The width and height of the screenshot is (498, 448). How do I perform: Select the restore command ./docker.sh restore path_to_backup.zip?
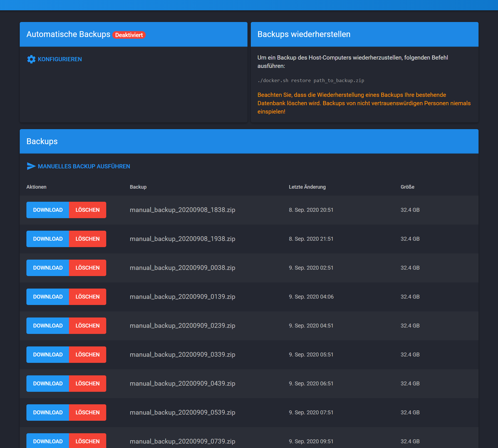click(x=311, y=80)
